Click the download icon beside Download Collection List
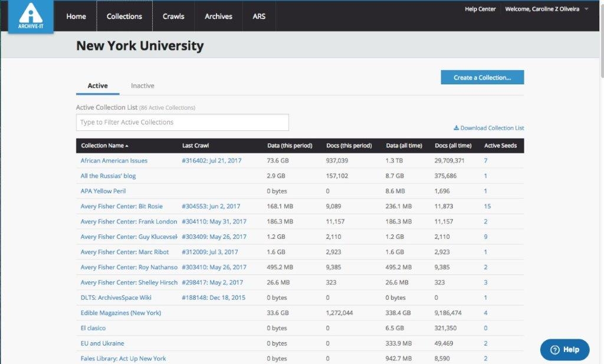The height and width of the screenshot is (364, 604). (x=456, y=128)
